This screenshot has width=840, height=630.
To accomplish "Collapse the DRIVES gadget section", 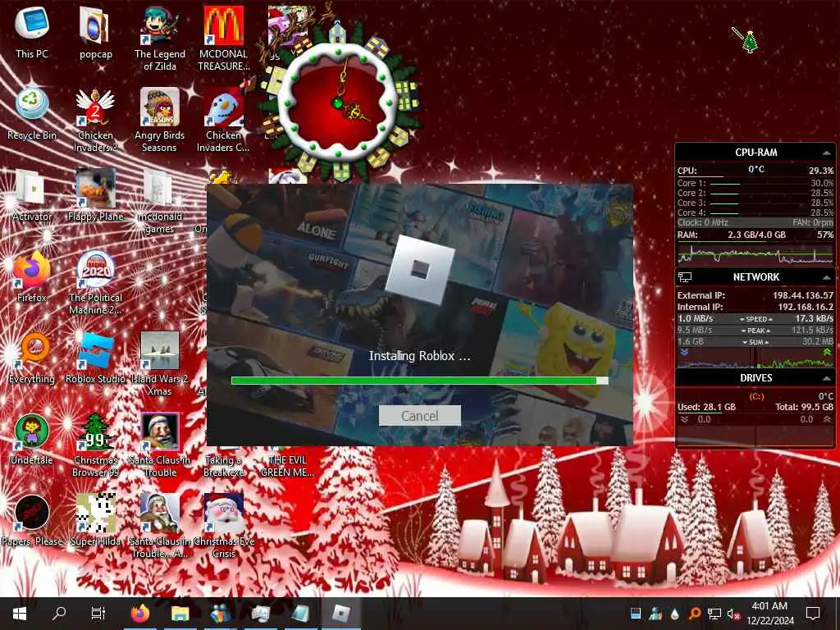I will (827, 378).
